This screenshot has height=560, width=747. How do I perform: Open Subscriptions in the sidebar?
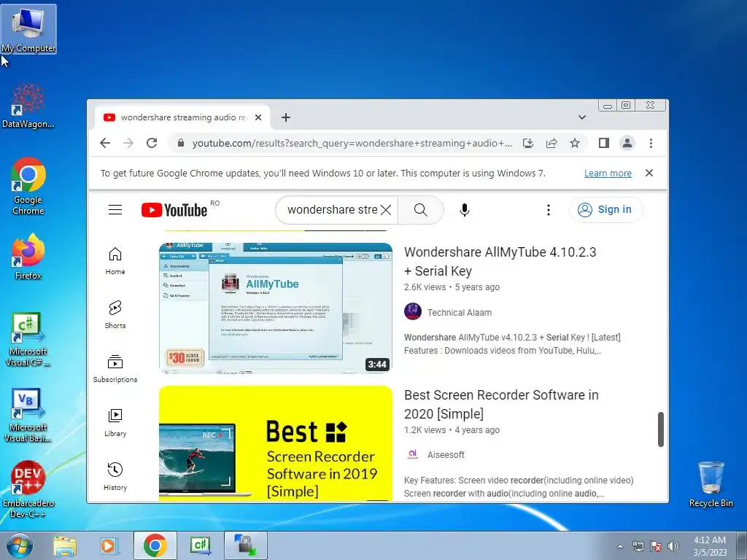(115, 368)
